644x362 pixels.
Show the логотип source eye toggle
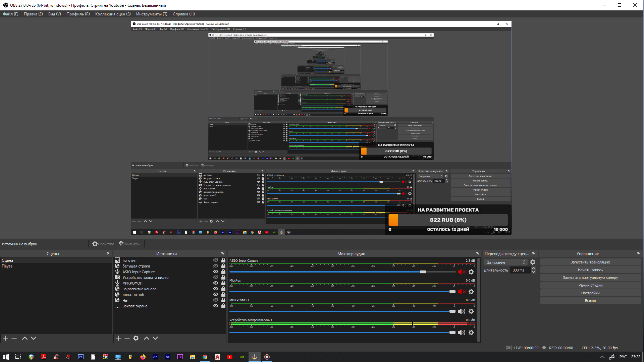[216, 260]
